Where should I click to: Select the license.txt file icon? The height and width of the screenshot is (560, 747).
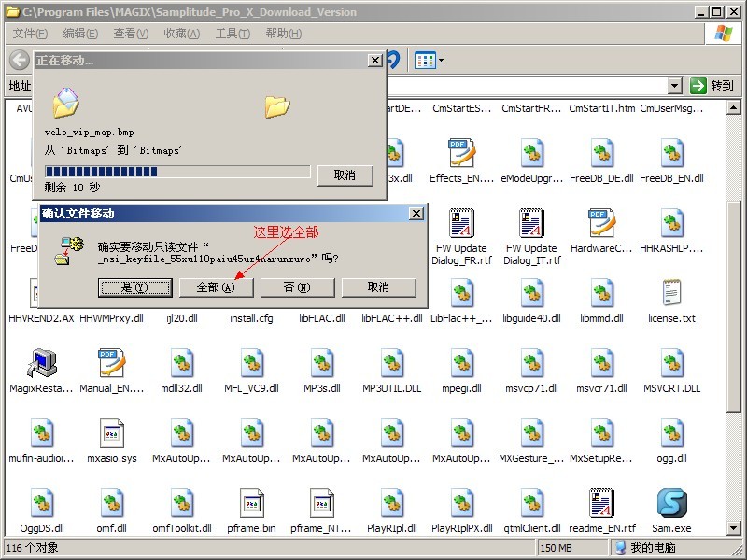click(x=671, y=293)
